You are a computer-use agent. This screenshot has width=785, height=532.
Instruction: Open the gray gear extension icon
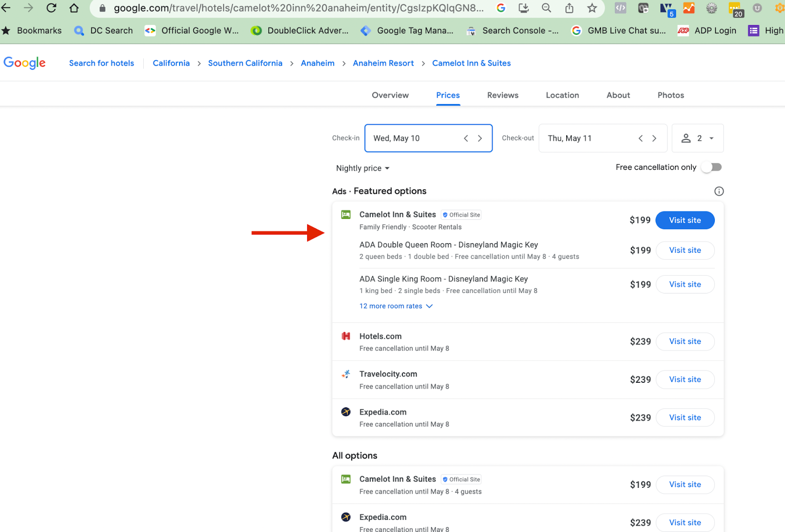click(711, 8)
